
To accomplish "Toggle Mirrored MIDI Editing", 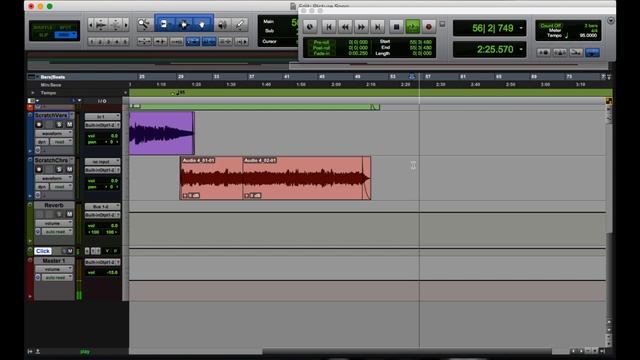I will [x=176, y=41].
